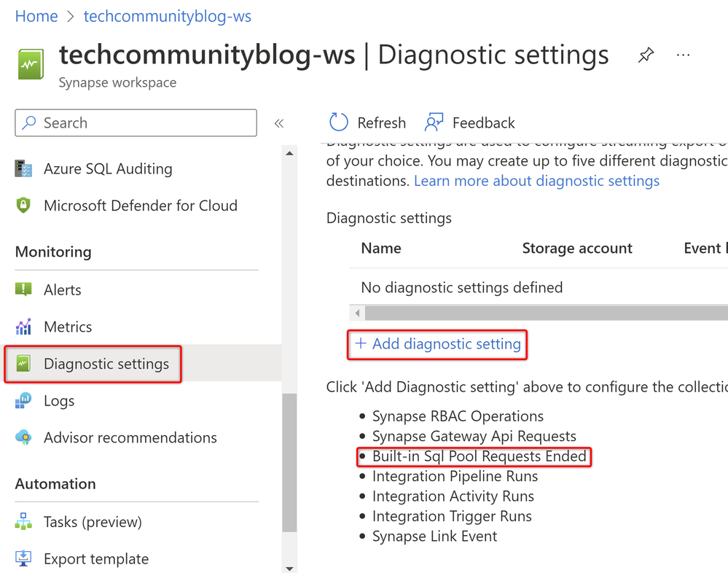Click the Export template icon

click(23, 558)
